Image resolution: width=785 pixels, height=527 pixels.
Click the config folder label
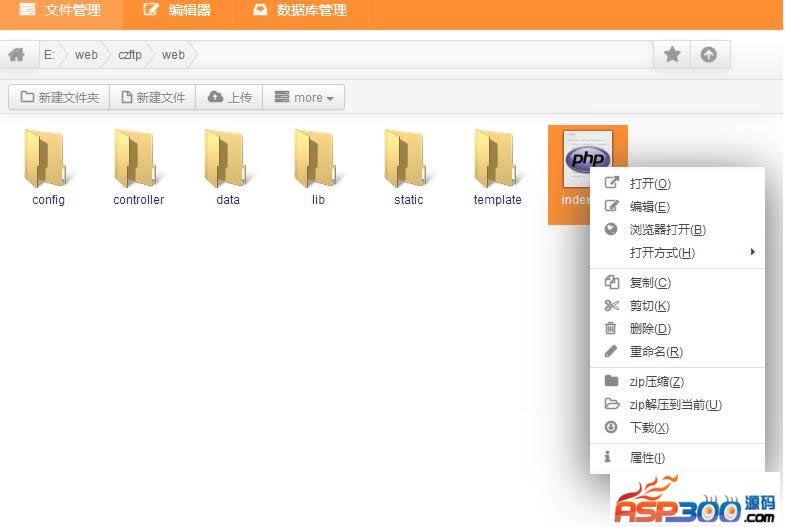[49, 200]
